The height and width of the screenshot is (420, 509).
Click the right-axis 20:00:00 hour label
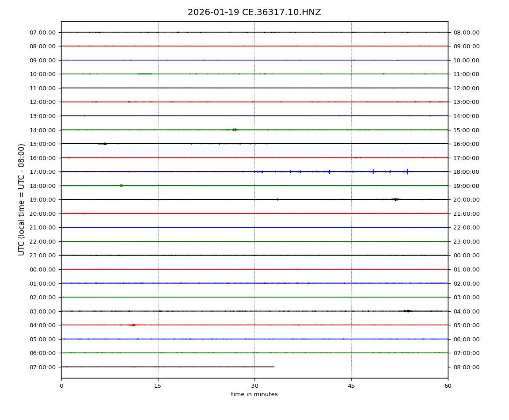tap(466, 199)
